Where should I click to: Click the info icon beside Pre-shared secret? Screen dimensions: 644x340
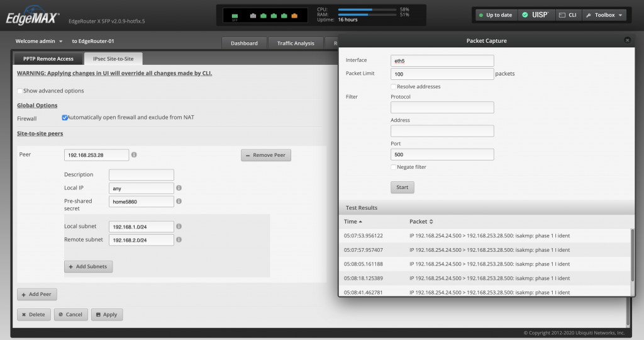click(179, 201)
